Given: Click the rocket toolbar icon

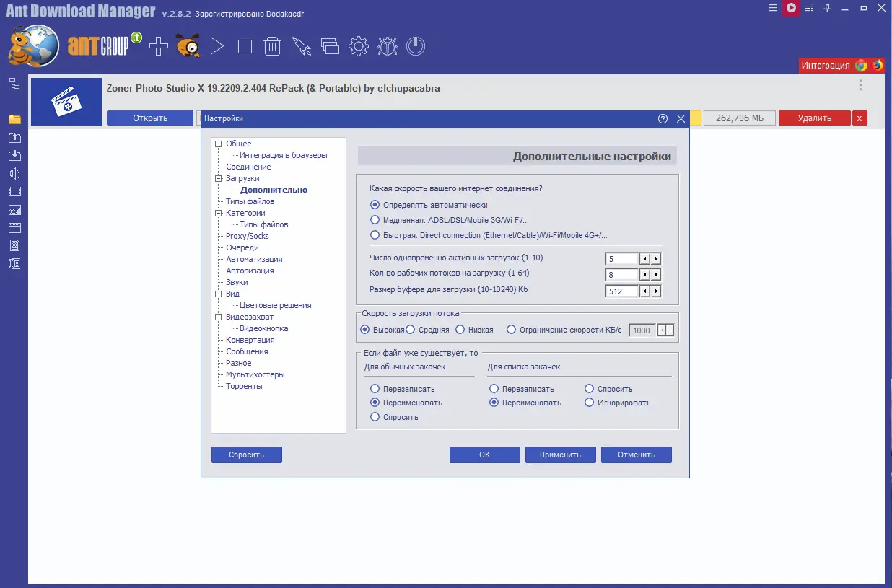Looking at the screenshot, I should [x=301, y=47].
